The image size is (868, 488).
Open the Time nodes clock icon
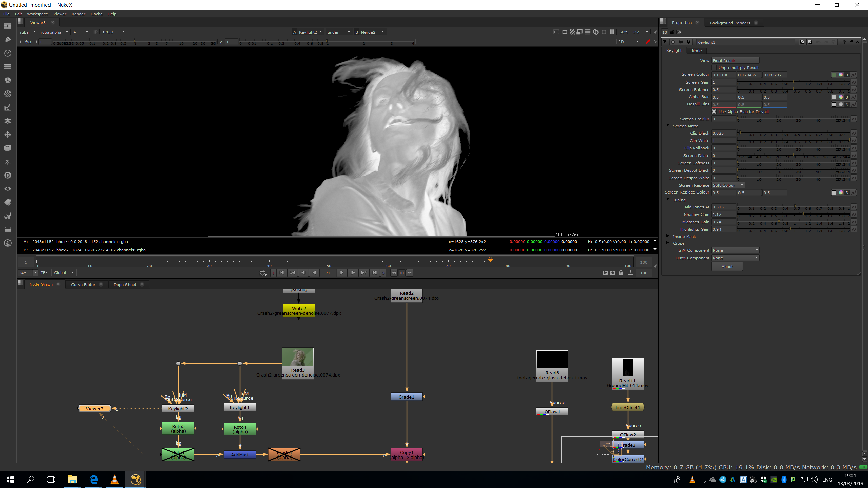[x=7, y=53]
